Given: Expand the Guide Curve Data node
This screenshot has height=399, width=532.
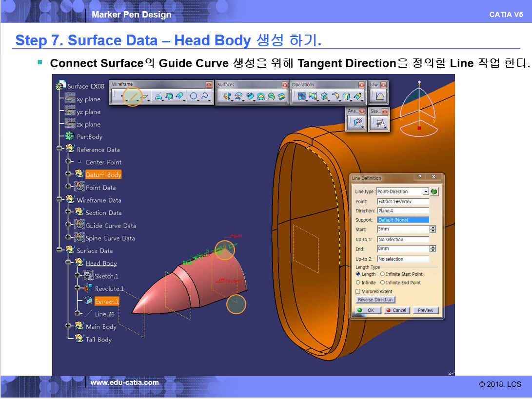Looking at the screenshot, I should coord(69,225).
